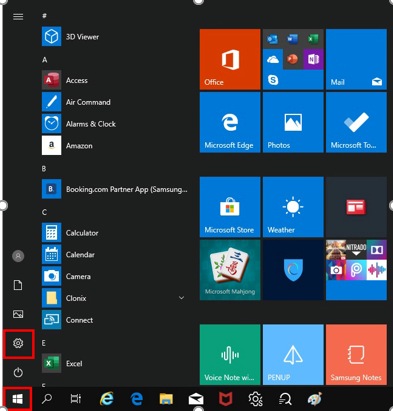Open Skype in Office tile group
This screenshot has width=393, height=411.
pos(273,80)
